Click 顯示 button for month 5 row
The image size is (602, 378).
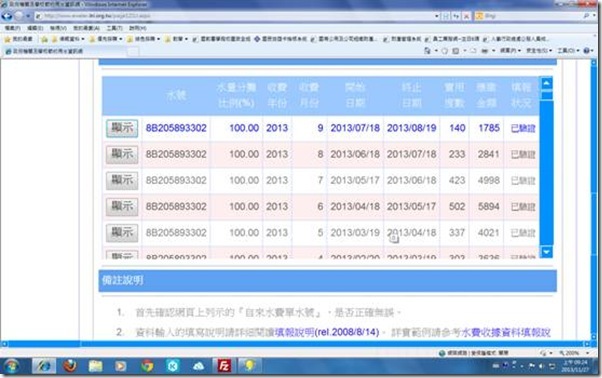click(x=122, y=233)
